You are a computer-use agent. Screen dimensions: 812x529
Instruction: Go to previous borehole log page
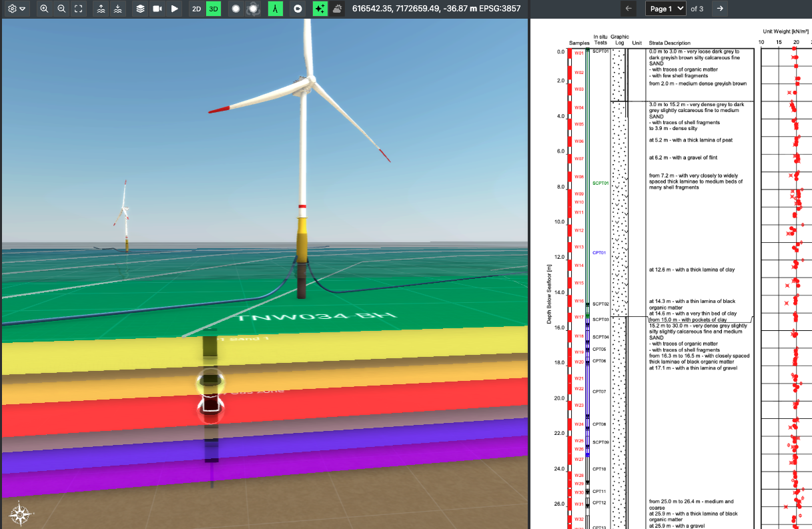pyautogui.click(x=629, y=9)
